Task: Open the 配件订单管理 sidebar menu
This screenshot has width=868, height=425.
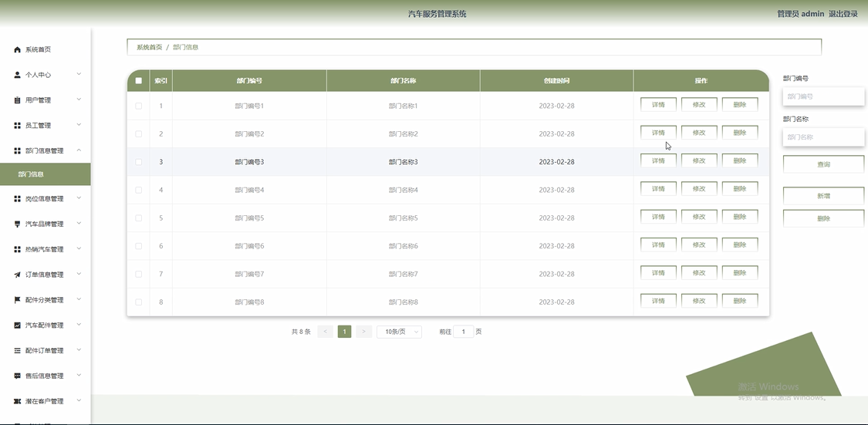Action: [46, 350]
